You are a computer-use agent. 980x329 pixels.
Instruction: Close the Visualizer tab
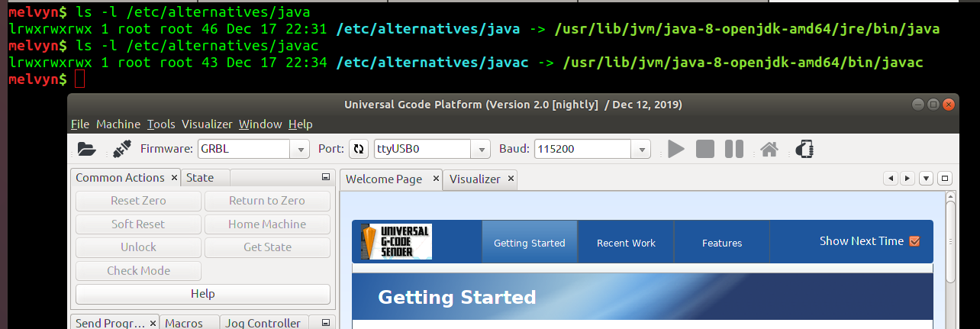coord(511,179)
